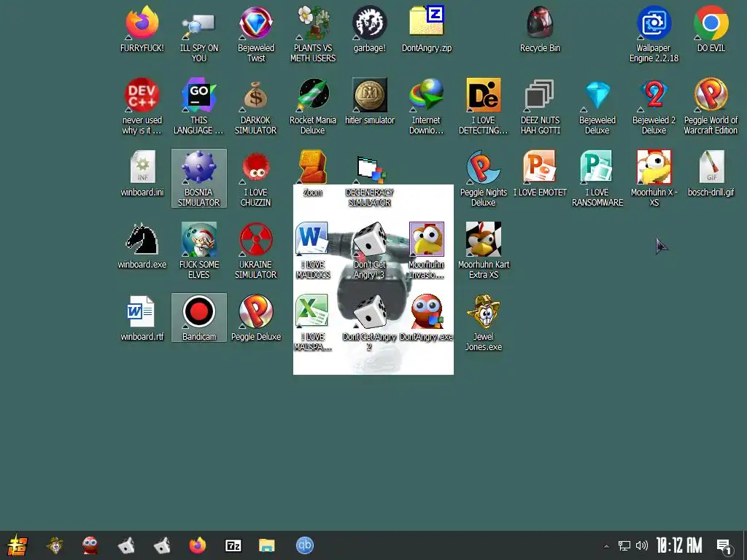Open Peggle Deluxe shortcut

[256, 318]
